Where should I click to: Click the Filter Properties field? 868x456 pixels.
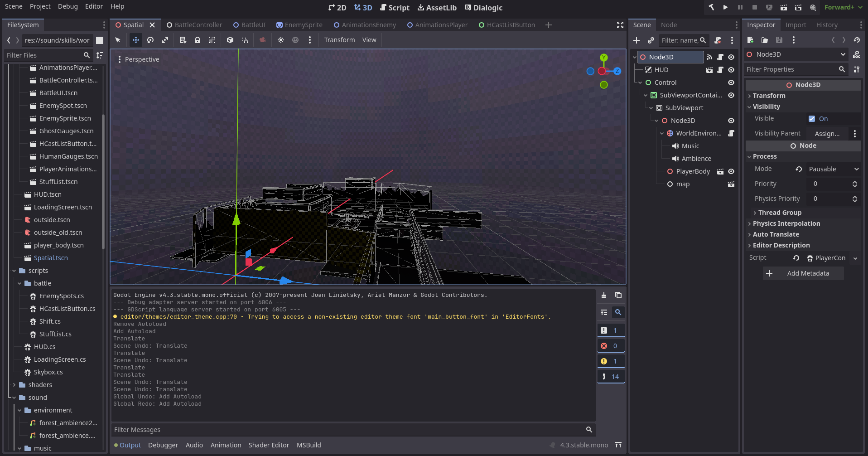click(796, 69)
